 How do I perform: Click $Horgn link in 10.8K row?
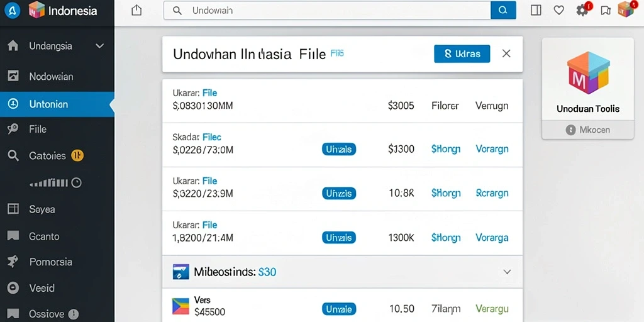446,193
